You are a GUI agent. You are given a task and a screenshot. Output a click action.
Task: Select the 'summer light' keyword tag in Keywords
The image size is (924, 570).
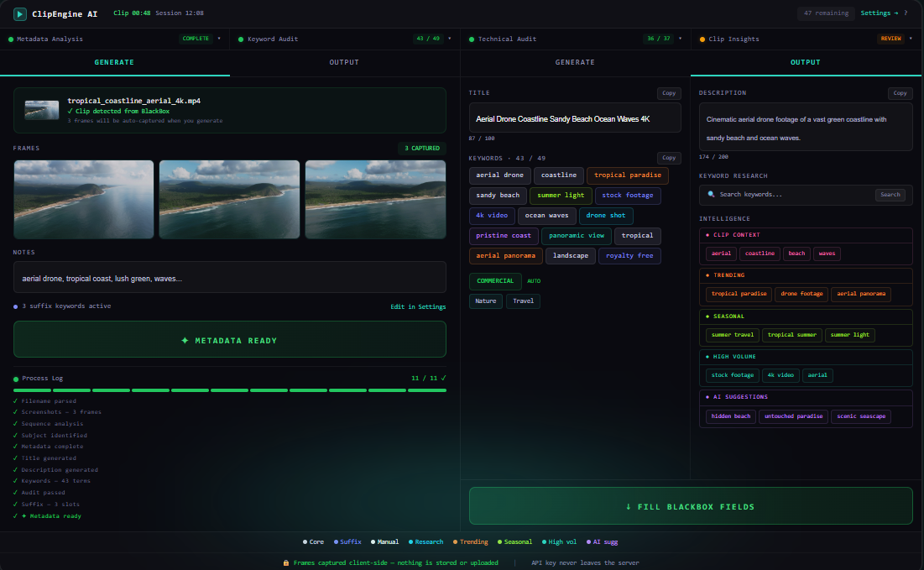pyautogui.click(x=561, y=196)
